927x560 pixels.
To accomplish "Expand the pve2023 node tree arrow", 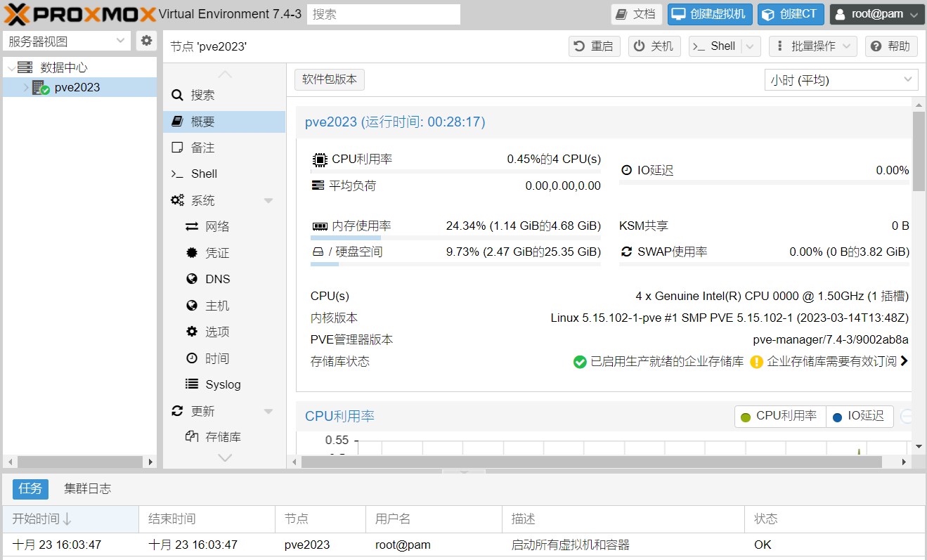I will coord(26,88).
